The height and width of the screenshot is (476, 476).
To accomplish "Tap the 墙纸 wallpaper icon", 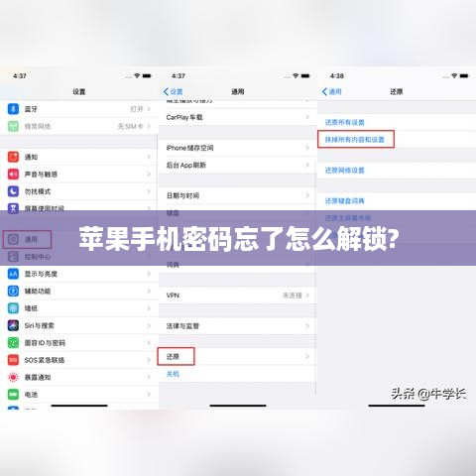I will (13, 308).
